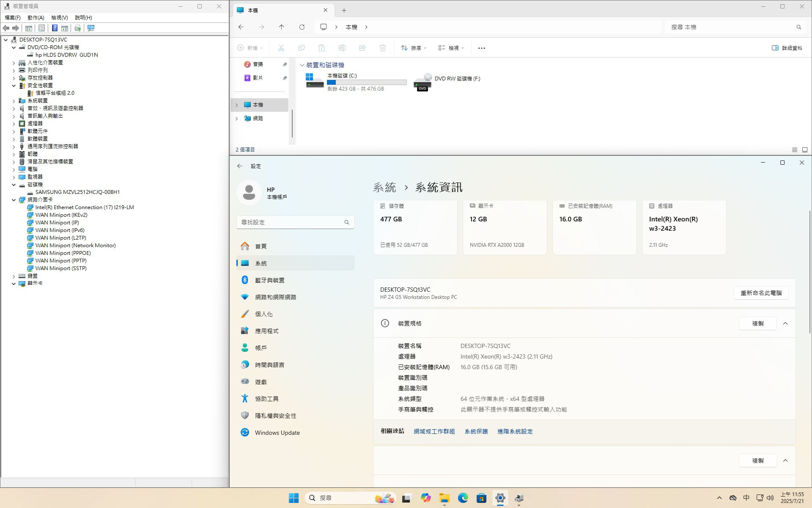Image resolution: width=812 pixels, height=508 pixels.
Task: Expand the 處理器 tree node
Action: point(14,124)
